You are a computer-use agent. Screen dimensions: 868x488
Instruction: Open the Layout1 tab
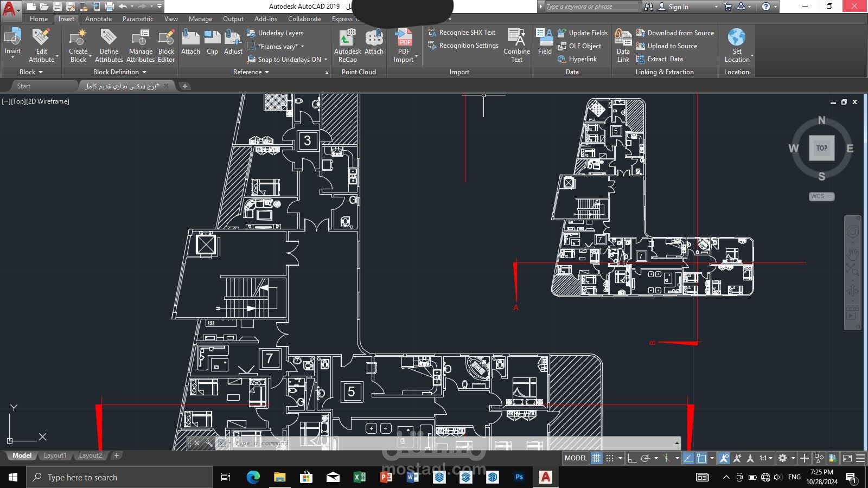point(55,455)
